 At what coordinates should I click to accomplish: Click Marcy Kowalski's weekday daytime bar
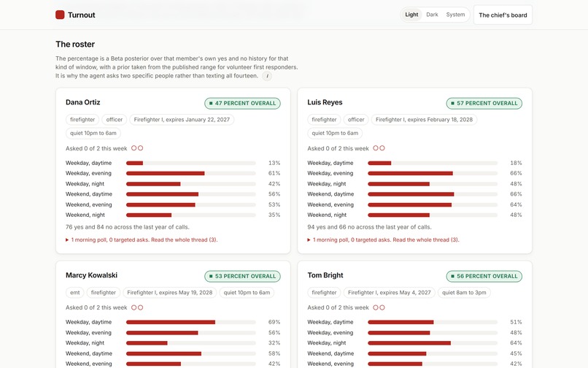click(x=191, y=322)
